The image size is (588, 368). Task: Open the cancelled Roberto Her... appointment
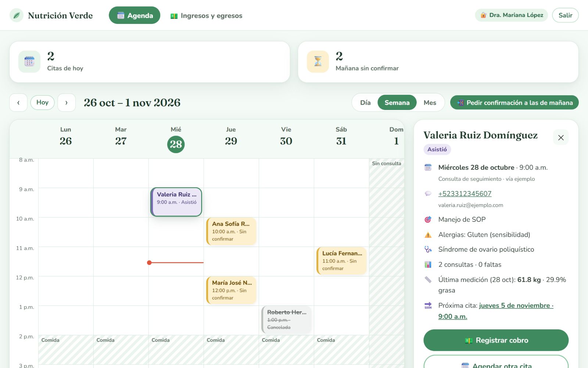click(286, 320)
